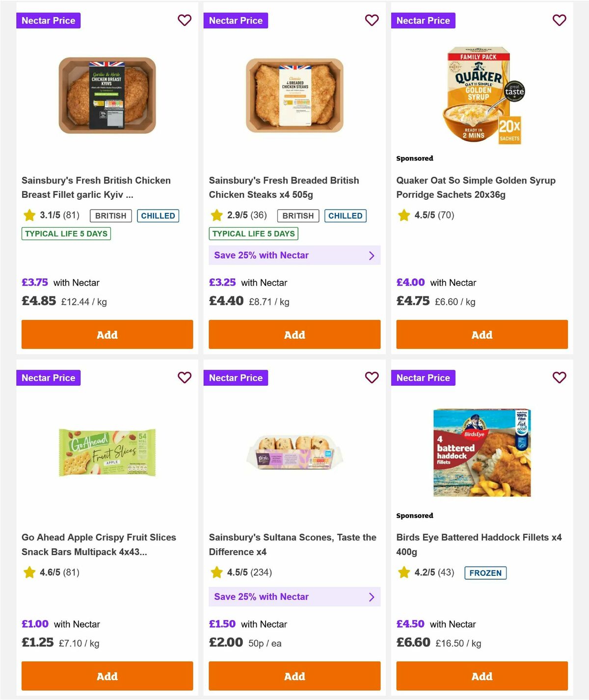Add the garlic Kyiv to the trolley

tap(107, 334)
